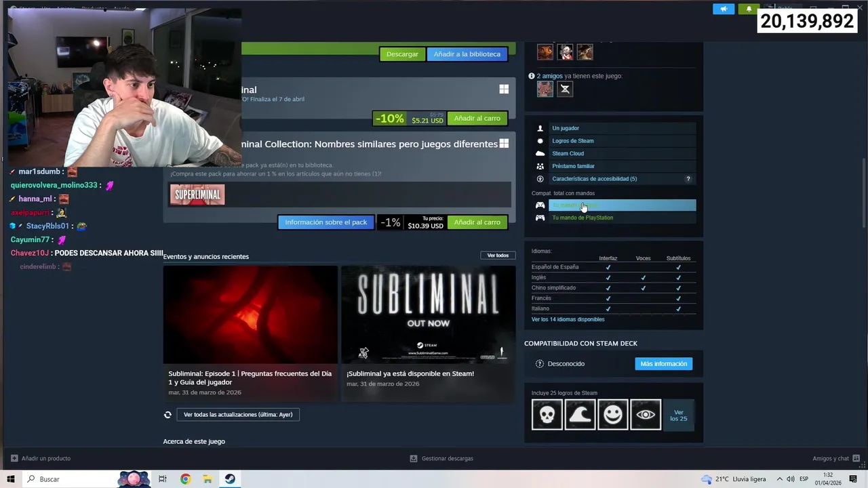
Task: Open the Amigos y chat icon
Action: click(x=856, y=458)
